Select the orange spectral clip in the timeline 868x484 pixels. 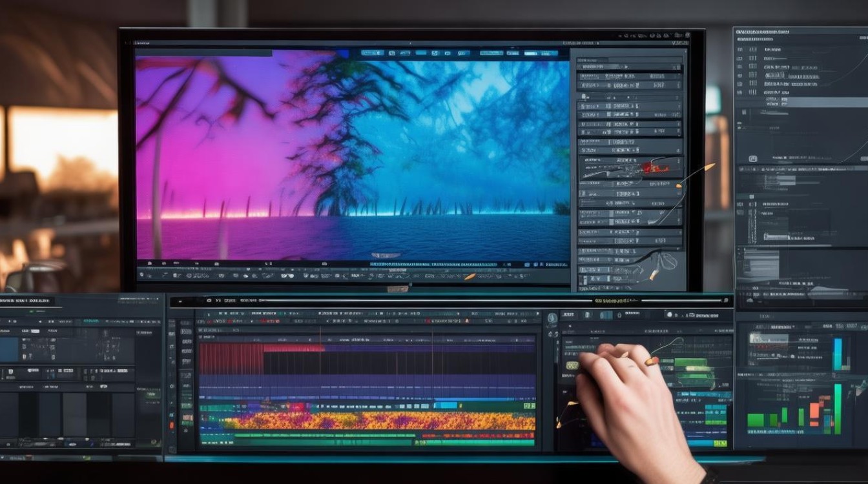coord(380,421)
